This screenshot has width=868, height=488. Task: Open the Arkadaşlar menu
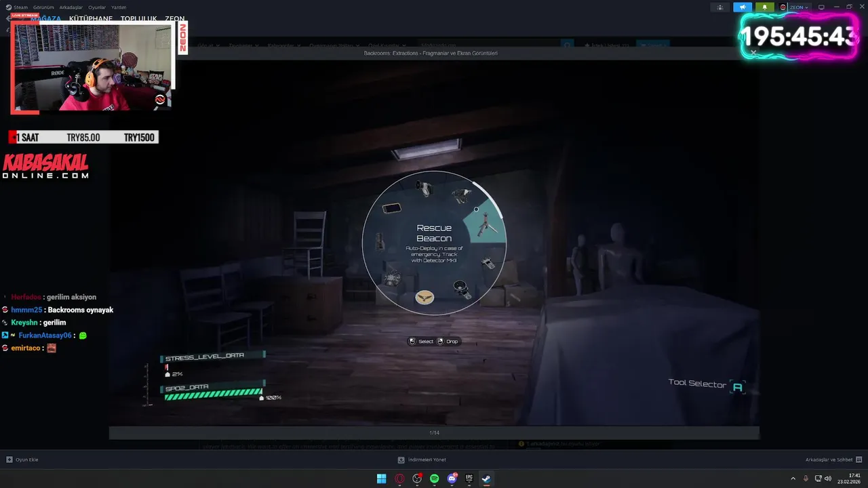pos(71,7)
